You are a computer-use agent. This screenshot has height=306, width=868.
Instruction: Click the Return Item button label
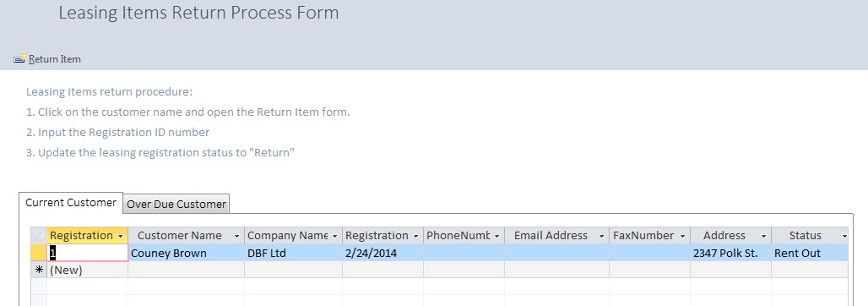[x=55, y=59]
